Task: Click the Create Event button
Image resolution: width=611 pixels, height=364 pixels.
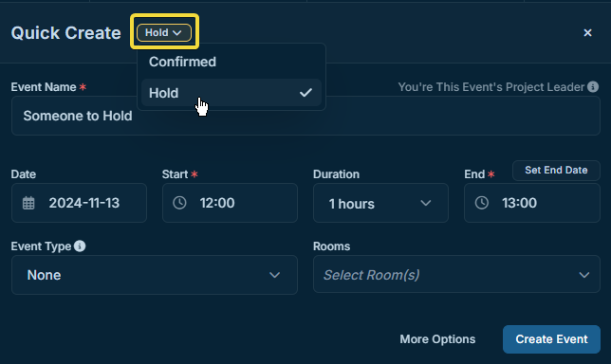Action: [x=551, y=339]
